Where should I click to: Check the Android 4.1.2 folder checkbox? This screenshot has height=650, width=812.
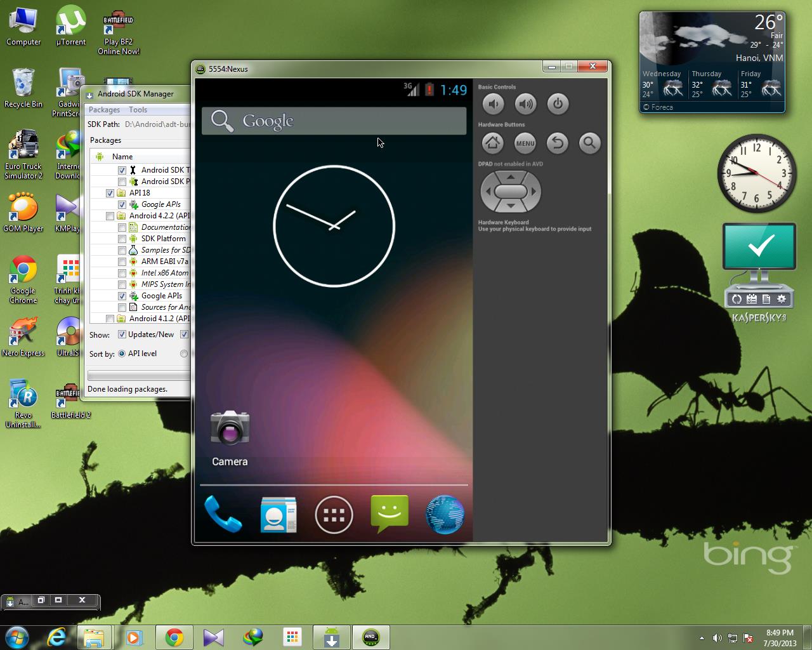pyautogui.click(x=110, y=319)
